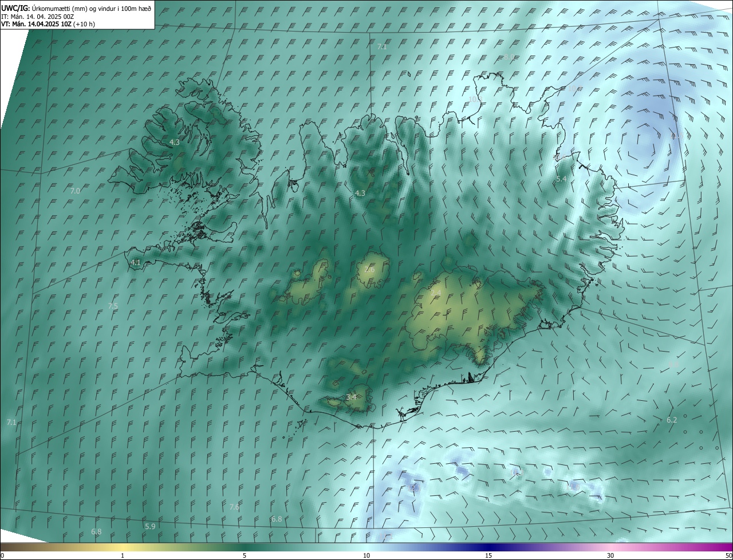Click the 3.4 value on the Mýrdalsjökull glacier

[351, 397]
